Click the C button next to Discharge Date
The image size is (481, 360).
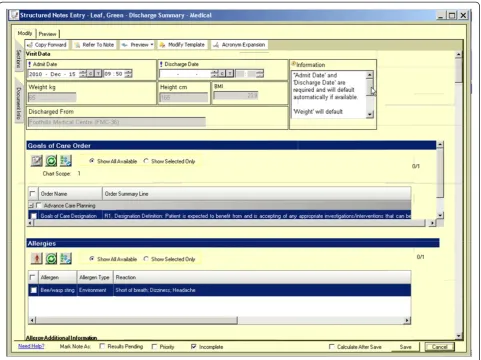point(222,74)
